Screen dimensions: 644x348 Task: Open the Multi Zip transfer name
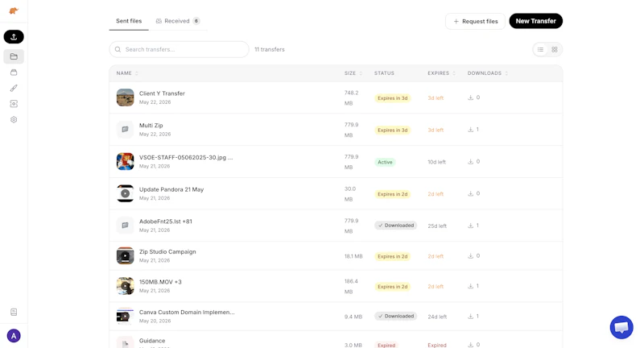click(151, 126)
